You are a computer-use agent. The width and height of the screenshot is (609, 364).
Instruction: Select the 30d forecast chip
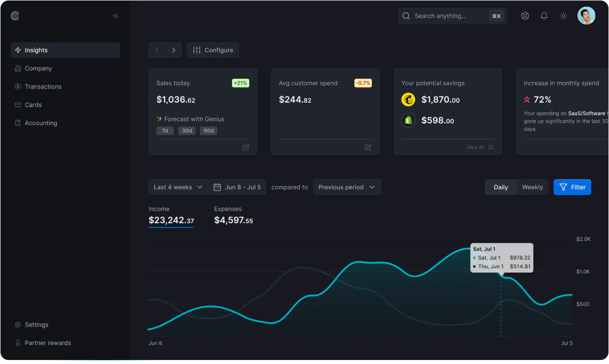pyautogui.click(x=186, y=131)
